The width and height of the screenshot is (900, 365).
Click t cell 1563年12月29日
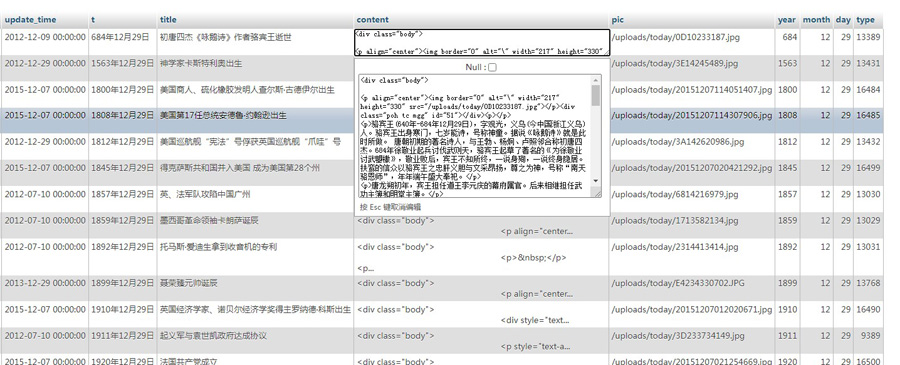point(122,63)
